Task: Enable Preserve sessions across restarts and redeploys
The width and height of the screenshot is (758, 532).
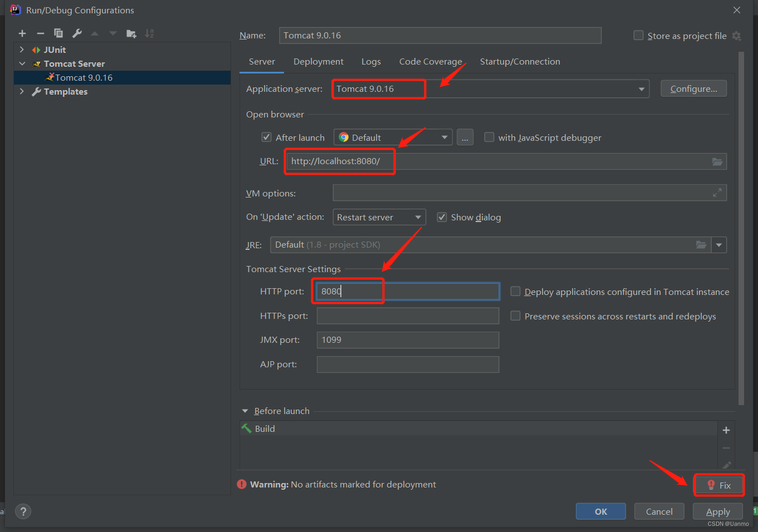Action: [x=516, y=316]
